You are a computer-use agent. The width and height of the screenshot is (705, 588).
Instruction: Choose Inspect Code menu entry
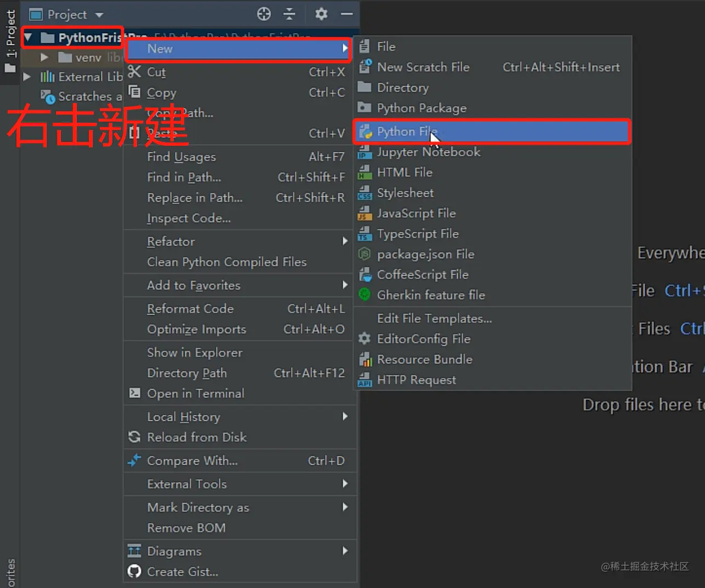pos(240,218)
